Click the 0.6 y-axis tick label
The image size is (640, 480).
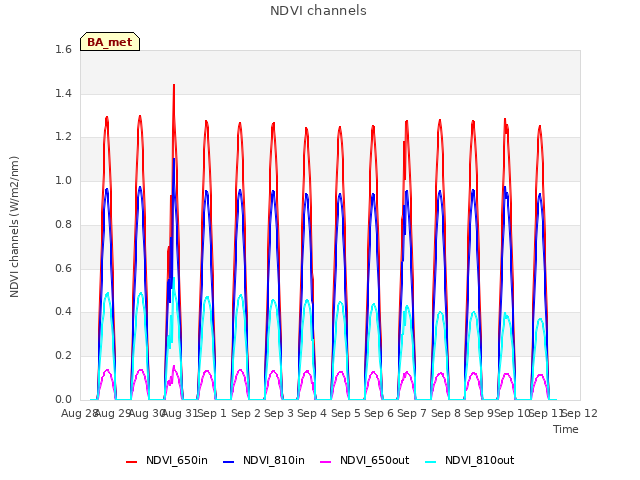click(63, 269)
